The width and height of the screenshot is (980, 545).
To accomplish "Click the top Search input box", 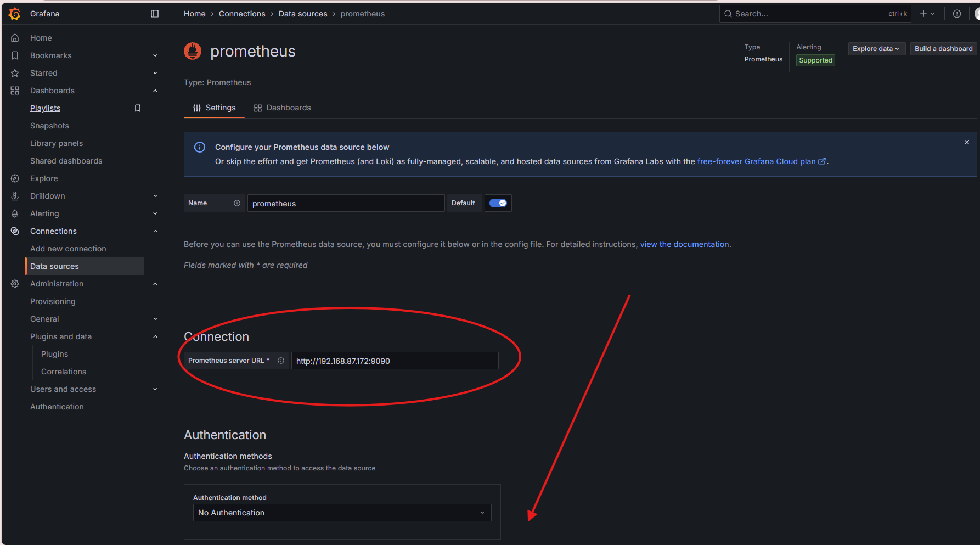I will (x=815, y=14).
